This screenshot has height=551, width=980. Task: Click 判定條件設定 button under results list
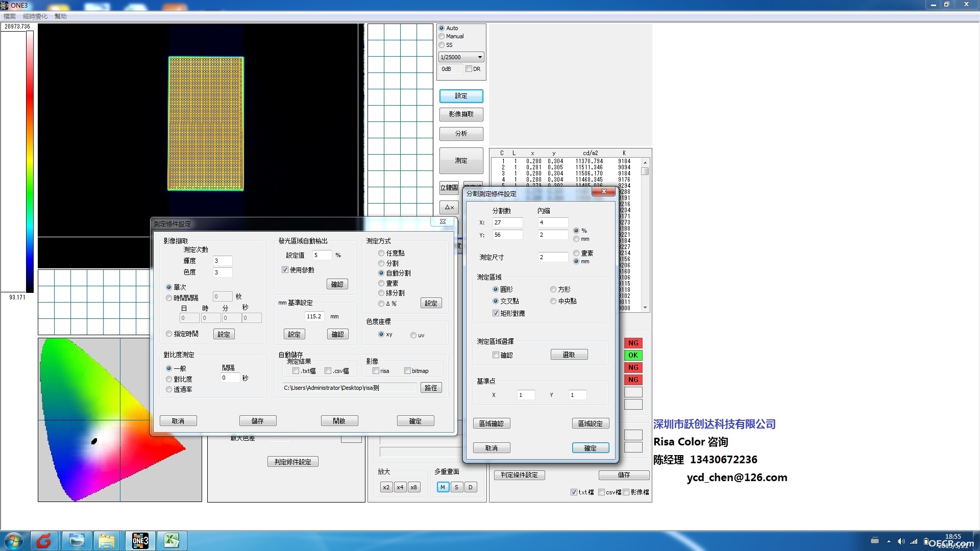[x=520, y=475]
